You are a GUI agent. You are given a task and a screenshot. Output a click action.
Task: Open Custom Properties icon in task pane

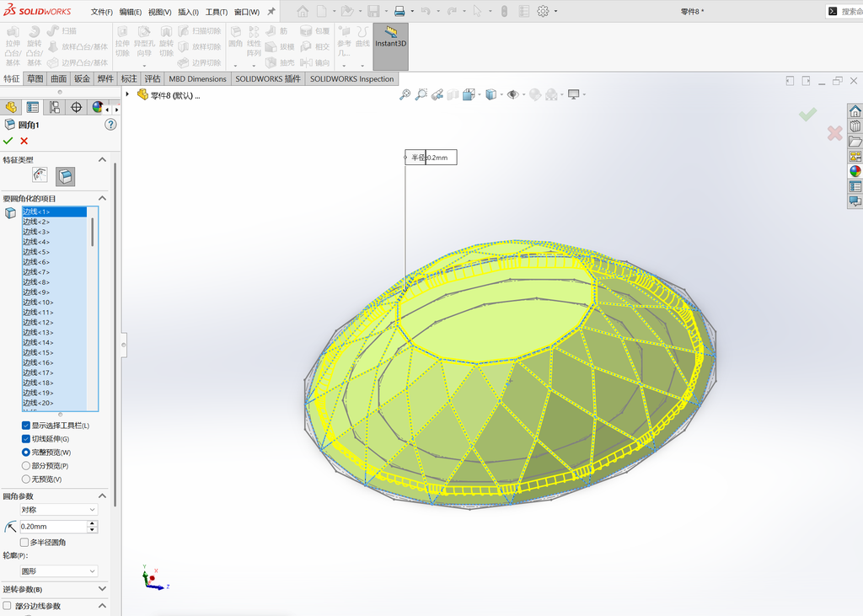coord(855,186)
